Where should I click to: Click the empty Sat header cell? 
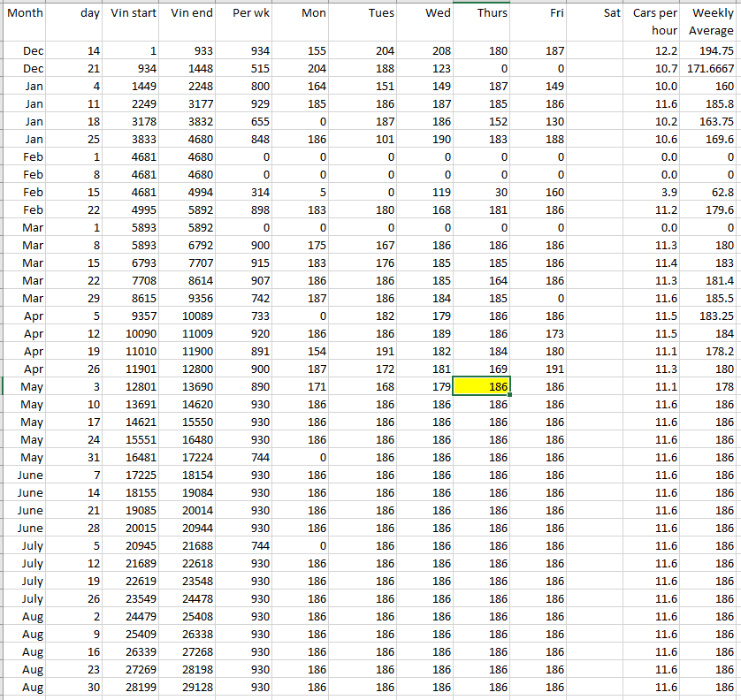click(x=597, y=21)
